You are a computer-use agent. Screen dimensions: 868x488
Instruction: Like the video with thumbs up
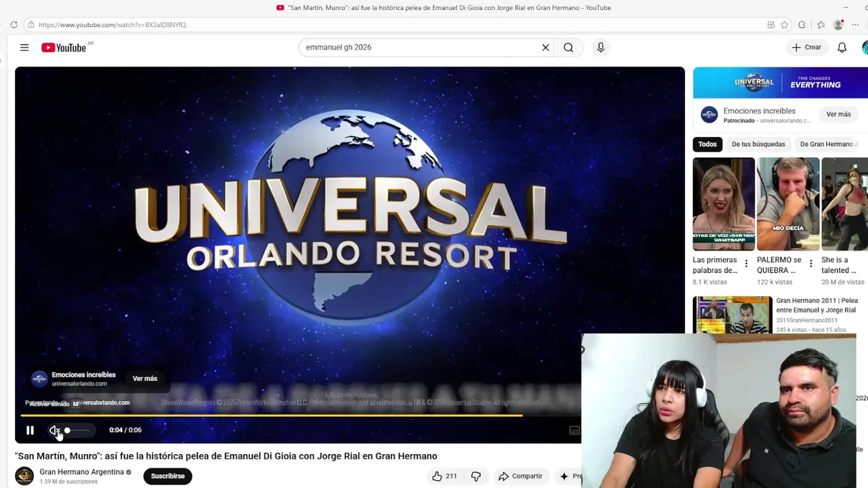[x=444, y=476]
